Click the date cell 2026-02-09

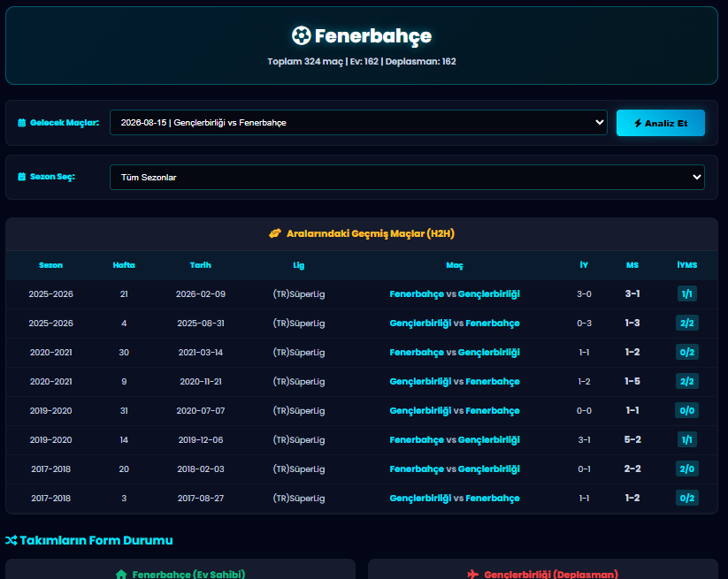click(201, 294)
